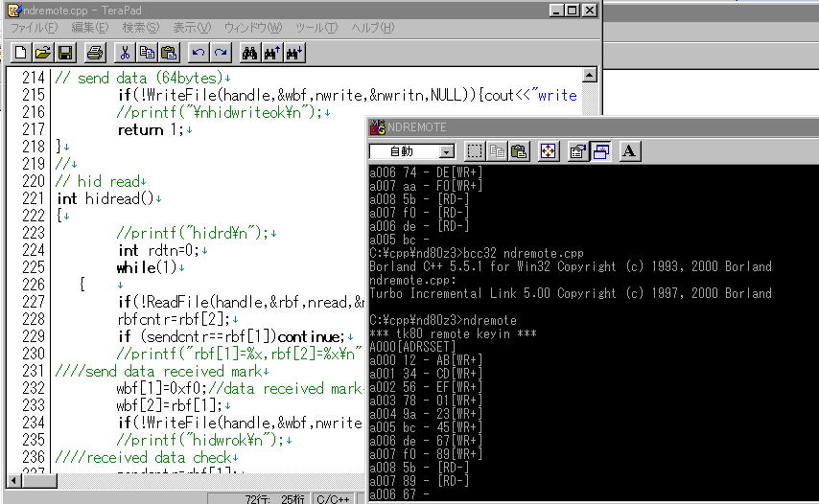
Task: Toggle the Background icon in NDREMOTE toolbar
Action: point(600,151)
